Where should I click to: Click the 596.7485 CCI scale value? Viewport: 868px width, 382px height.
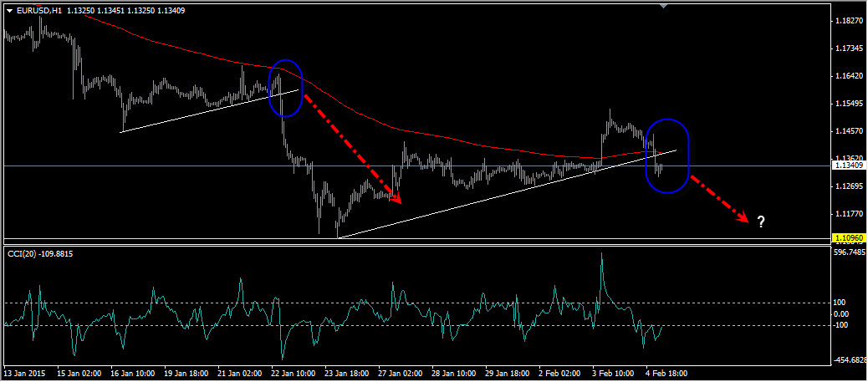pyautogui.click(x=850, y=251)
